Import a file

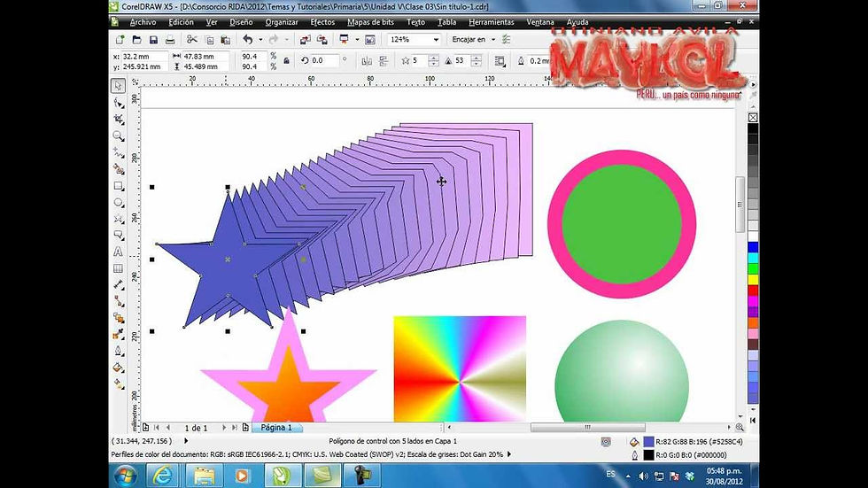(x=305, y=40)
